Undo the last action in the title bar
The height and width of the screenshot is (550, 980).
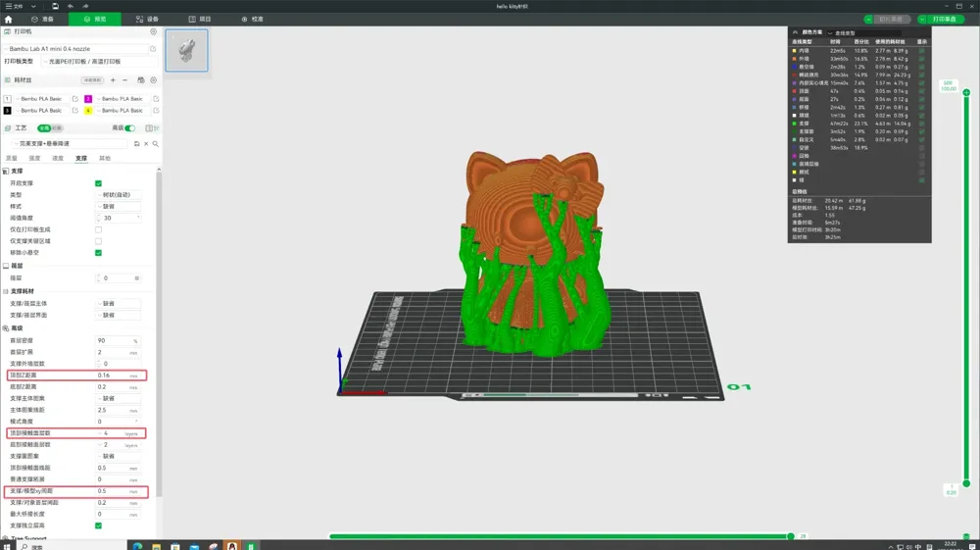point(71,6)
